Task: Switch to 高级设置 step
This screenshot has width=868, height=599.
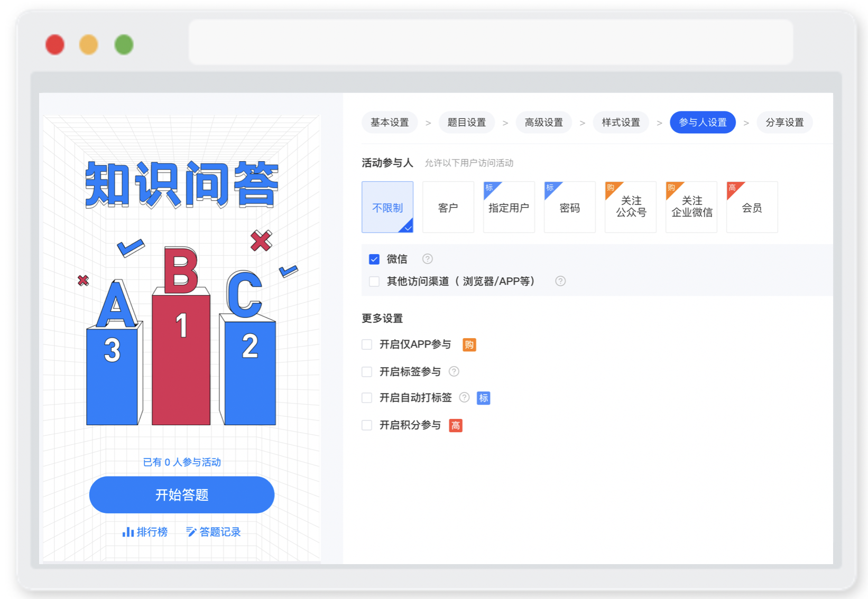Action: 544,123
